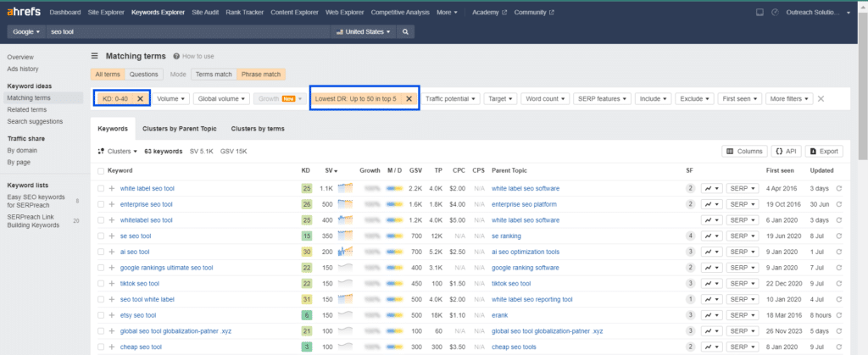Open the United States country dropdown
The image size is (868, 355).
[364, 32]
